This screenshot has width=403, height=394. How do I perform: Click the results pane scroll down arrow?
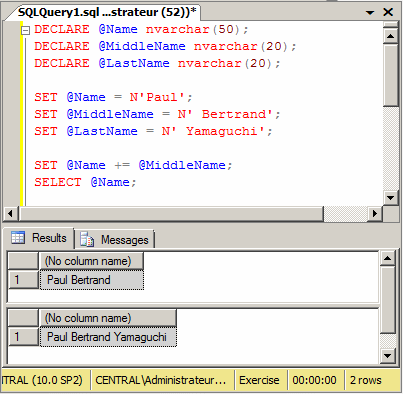(387, 356)
